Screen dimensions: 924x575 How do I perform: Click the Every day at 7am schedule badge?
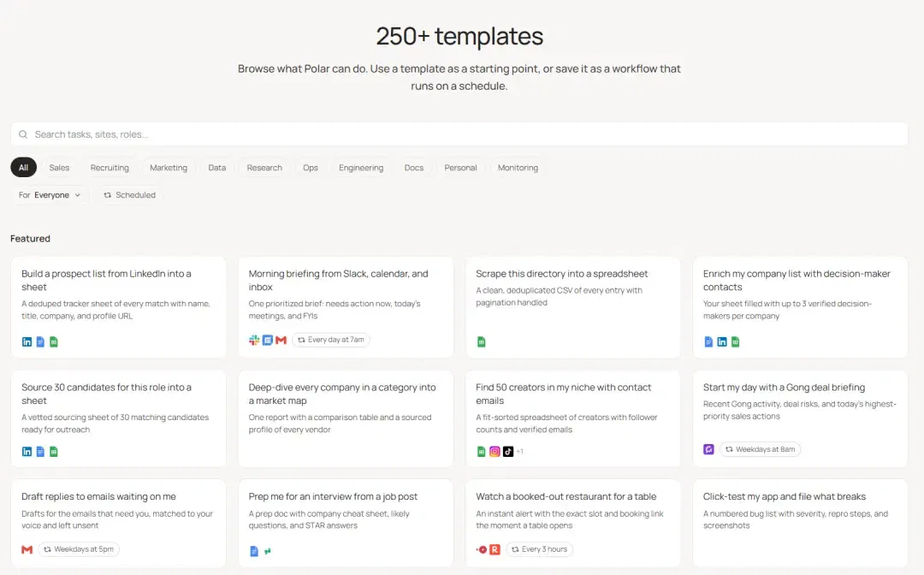(330, 340)
